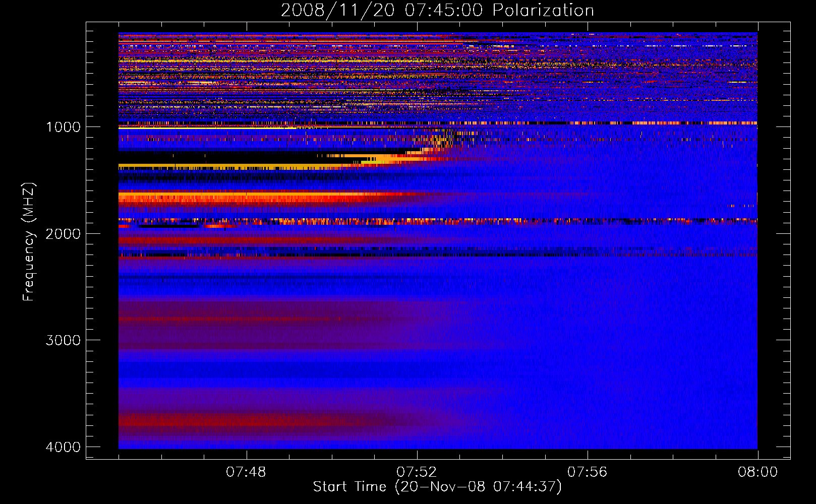Screen dimensions: 816x504
Task: Click the 07:56 time tick label
Action: point(588,472)
